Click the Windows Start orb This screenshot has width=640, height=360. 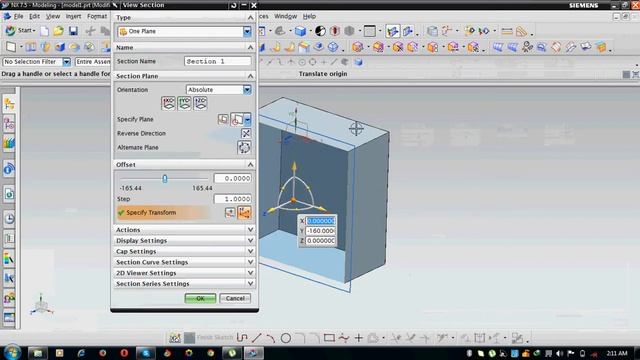(12, 353)
